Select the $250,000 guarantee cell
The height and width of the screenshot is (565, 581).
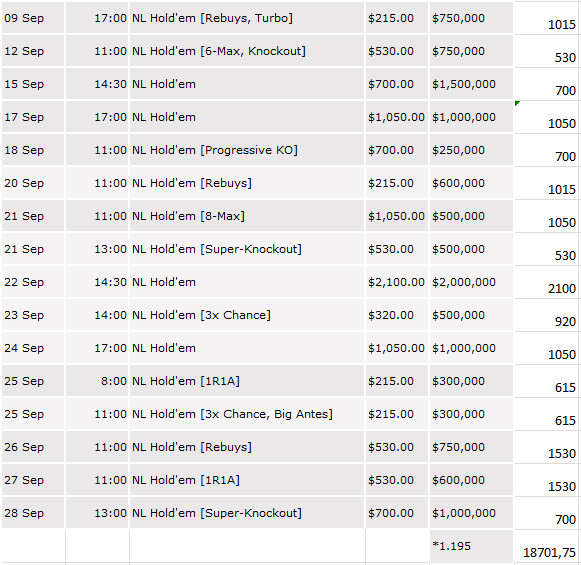click(471, 150)
